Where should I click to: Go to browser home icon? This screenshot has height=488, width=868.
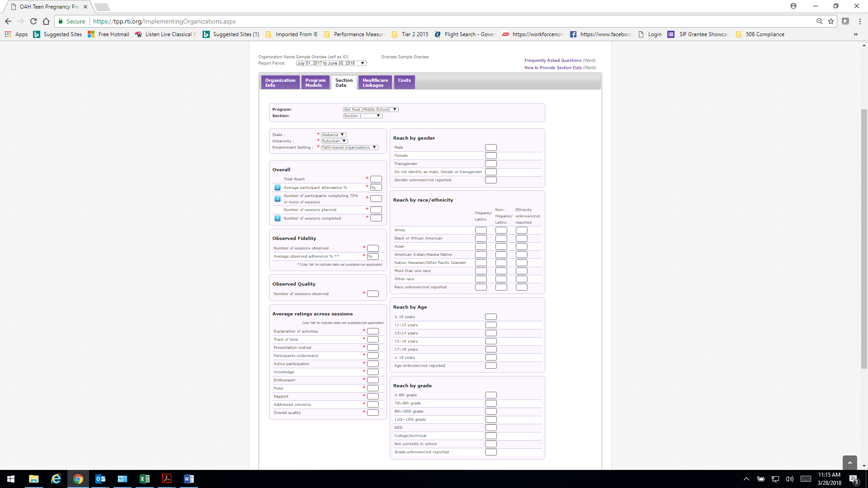point(46,21)
